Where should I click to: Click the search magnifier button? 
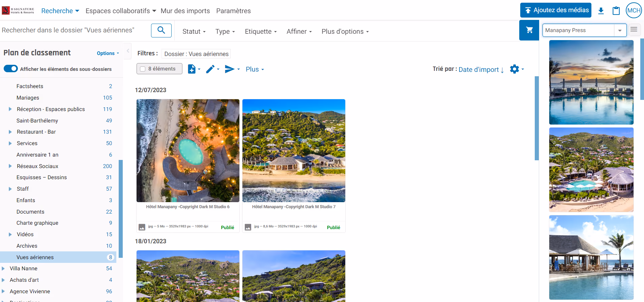click(x=161, y=30)
